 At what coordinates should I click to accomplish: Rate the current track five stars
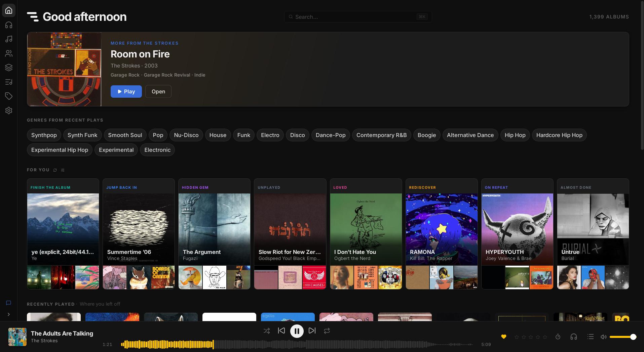coord(545,337)
